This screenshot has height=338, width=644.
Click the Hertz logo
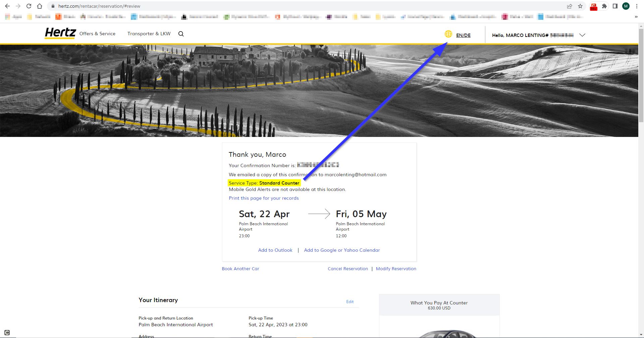(x=60, y=33)
